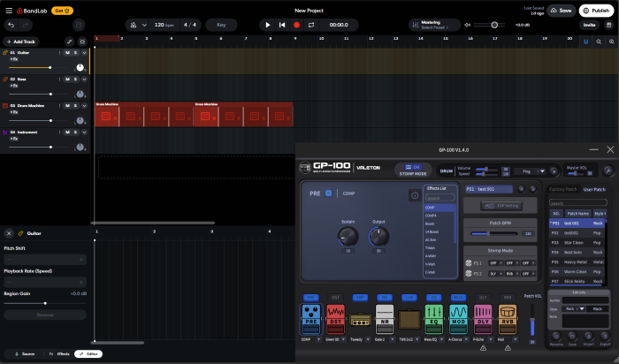Switch to the Editor tab
This screenshot has width=619, height=364.
88,353
